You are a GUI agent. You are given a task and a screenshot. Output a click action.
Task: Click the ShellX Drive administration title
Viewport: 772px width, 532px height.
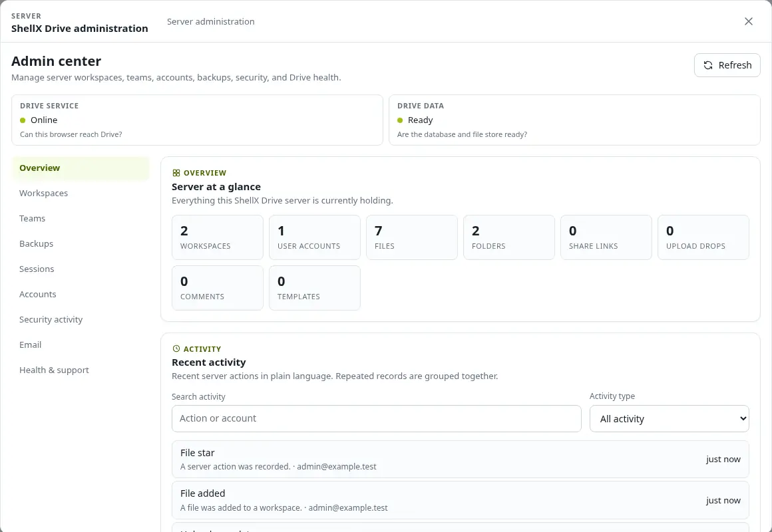click(80, 29)
